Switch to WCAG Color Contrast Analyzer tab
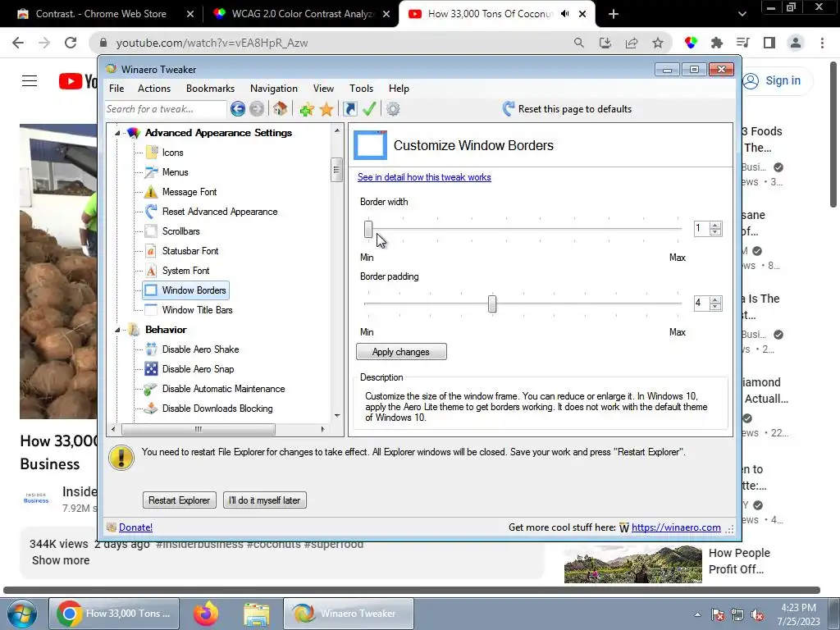840x630 pixels. click(x=302, y=14)
